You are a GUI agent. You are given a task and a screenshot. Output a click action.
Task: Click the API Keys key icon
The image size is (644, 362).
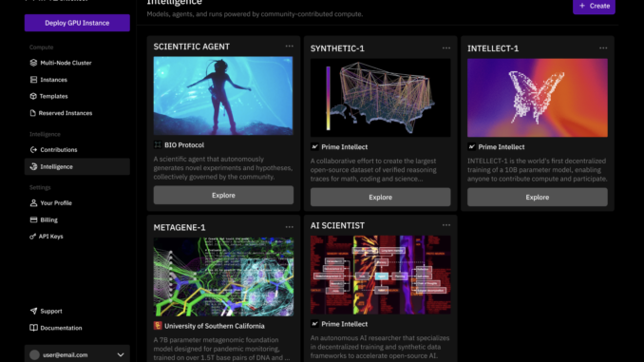33,237
